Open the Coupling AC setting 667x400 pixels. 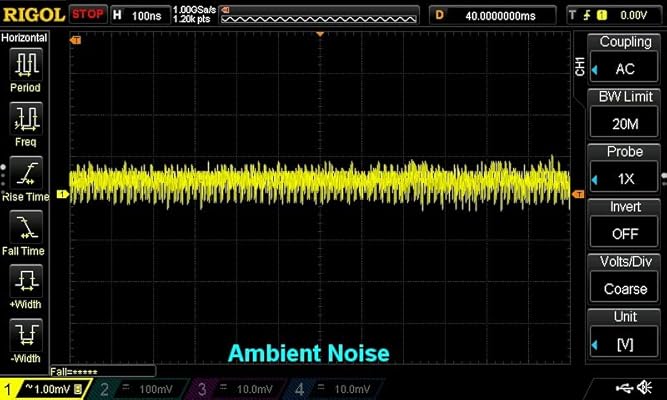624,68
